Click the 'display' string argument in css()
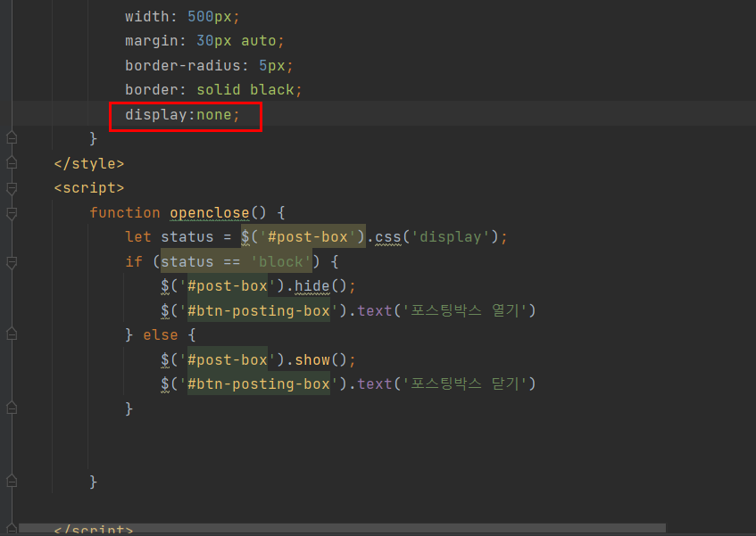This screenshot has width=756, height=536. [451, 237]
